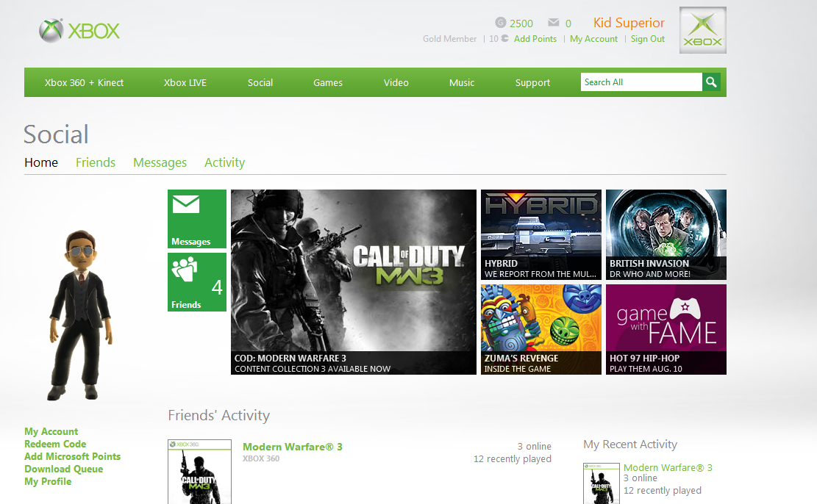
Task: Click the Gamerscore G icon
Action: coord(501,22)
